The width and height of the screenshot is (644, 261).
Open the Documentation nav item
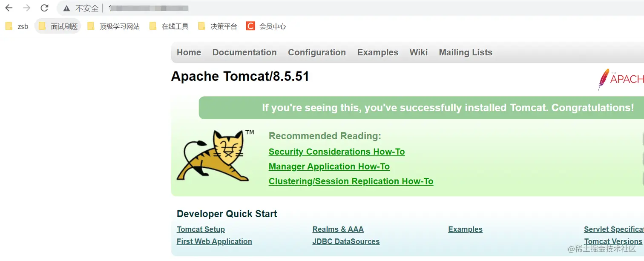pyautogui.click(x=244, y=52)
